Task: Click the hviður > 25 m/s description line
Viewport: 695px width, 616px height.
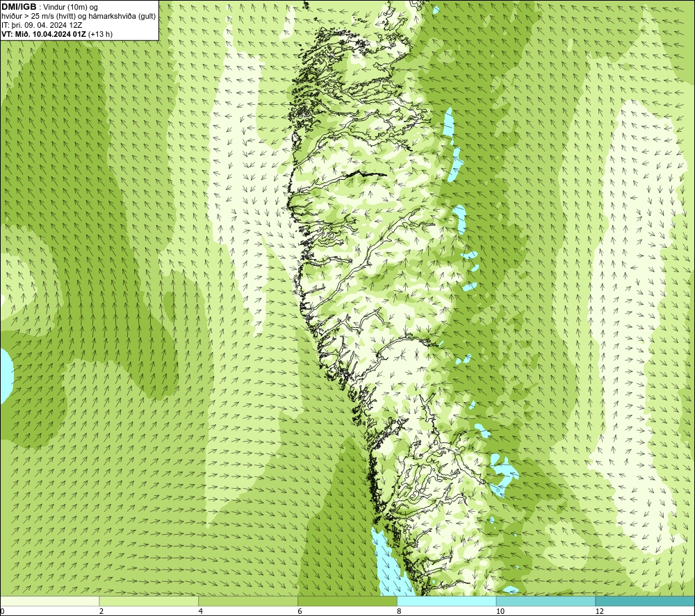Action: coord(79,17)
